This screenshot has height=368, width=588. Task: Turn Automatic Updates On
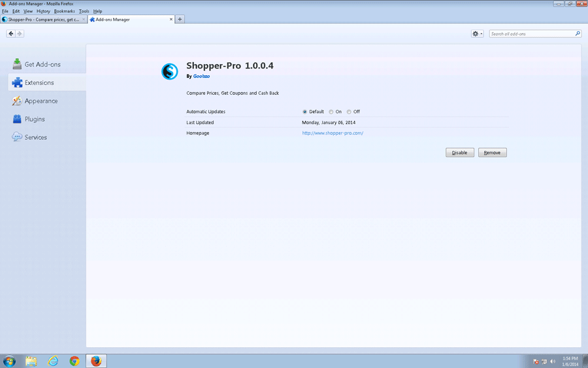coord(331,112)
